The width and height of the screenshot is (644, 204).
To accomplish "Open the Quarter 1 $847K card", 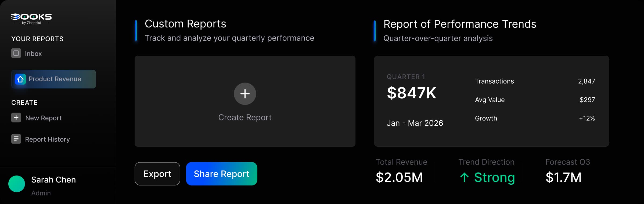I will pos(491,101).
